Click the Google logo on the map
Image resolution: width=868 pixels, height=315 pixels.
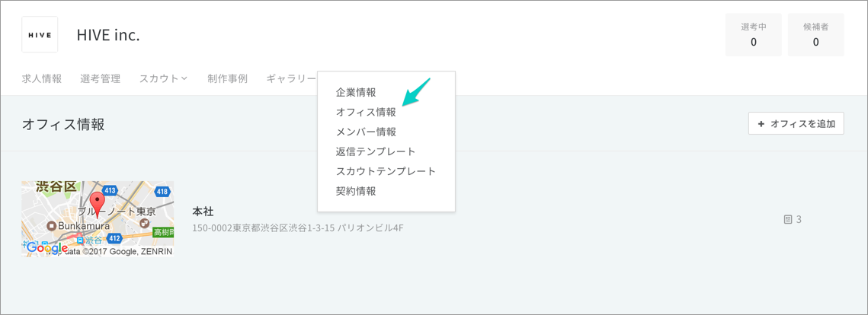pyautogui.click(x=46, y=248)
